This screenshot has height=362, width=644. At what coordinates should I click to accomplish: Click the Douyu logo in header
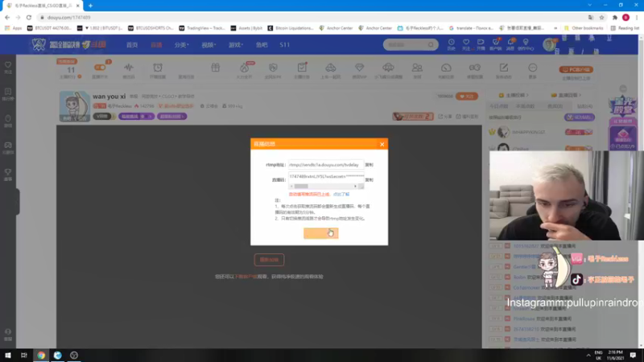pos(94,45)
